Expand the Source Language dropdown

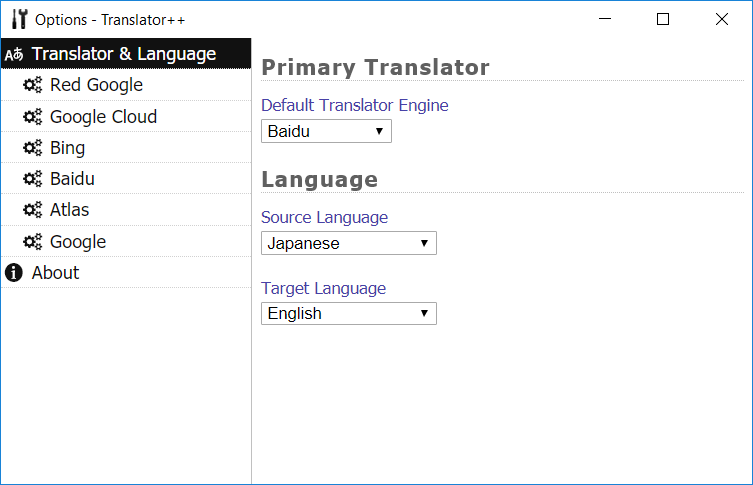click(348, 243)
